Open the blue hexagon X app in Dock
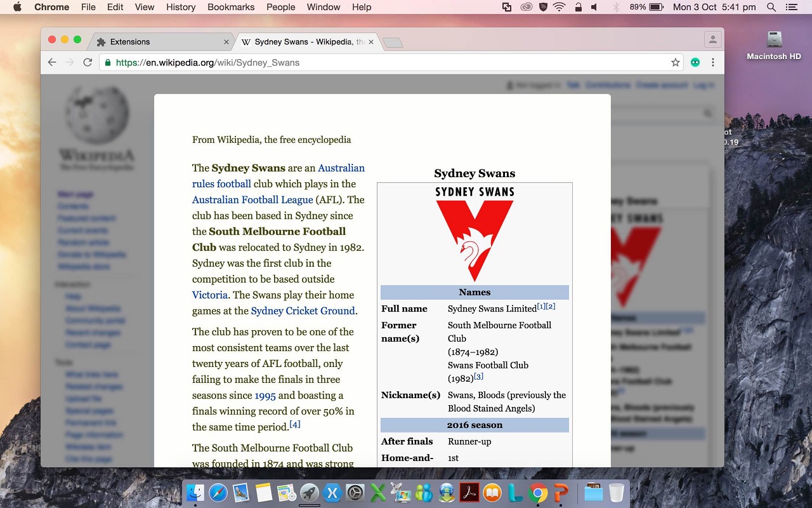 pyautogui.click(x=332, y=493)
